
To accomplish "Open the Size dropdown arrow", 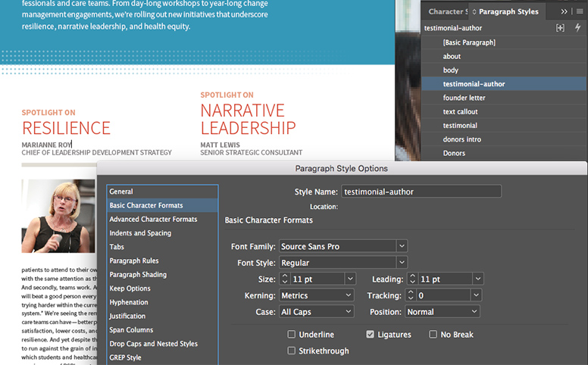I will 350,279.
